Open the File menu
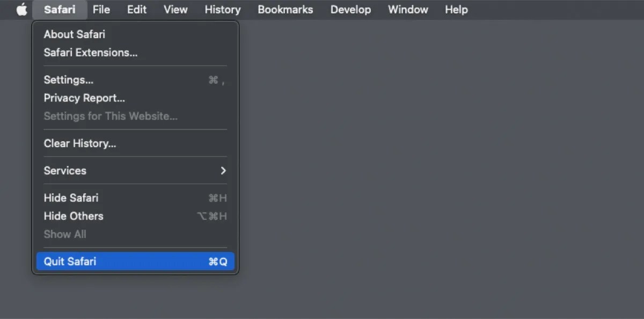Viewport: 644px width, 319px height. [x=101, y=9]
